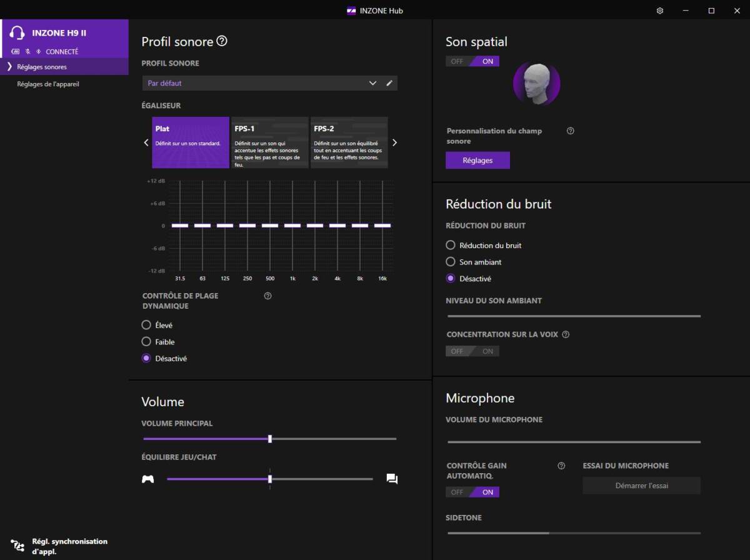Screen dimensions: 750x560
Task: Click the 125 Hz equalizer band handle
Action: pyautogui.click(x=225, y=226)
